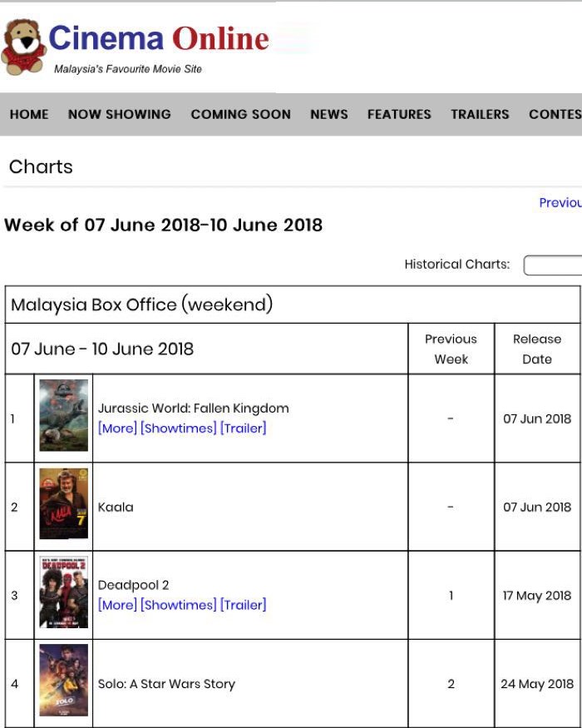Visit the FEATURES page
Screen dimensions: 582x728
[x=398, y=114]
